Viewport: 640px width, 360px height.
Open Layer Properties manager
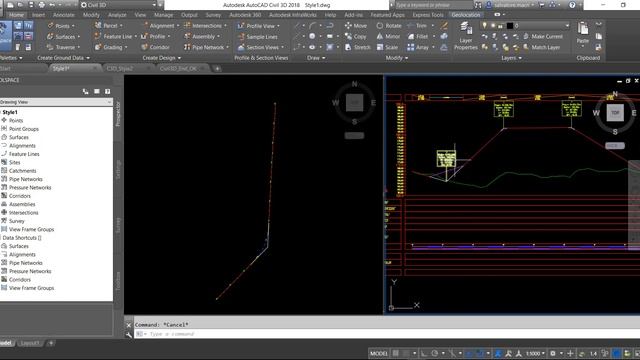pos(465,37)
